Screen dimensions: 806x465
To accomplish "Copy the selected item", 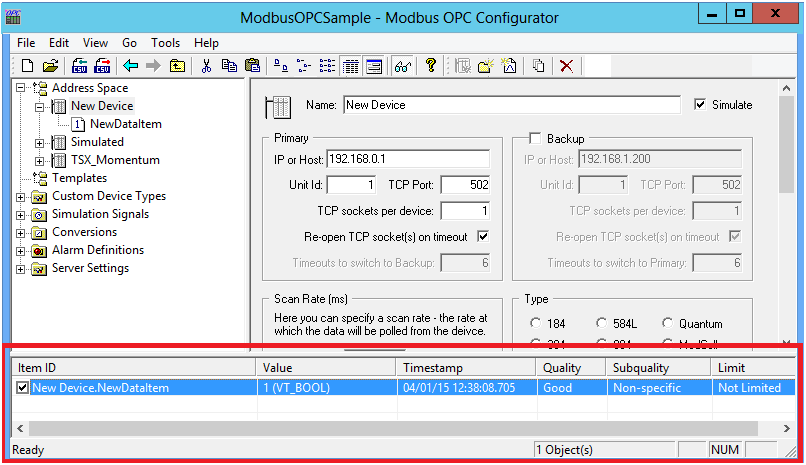I will coord(229,66).
